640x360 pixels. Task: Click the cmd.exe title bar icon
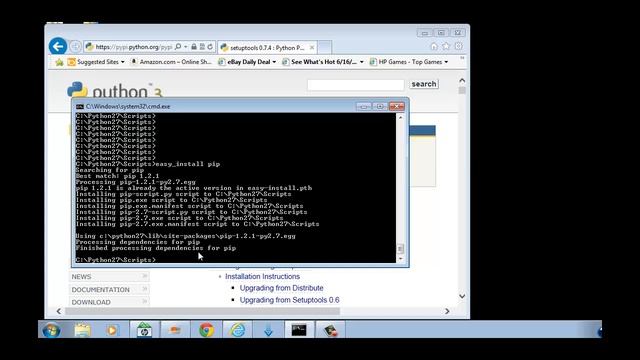[x=80, y=107]
